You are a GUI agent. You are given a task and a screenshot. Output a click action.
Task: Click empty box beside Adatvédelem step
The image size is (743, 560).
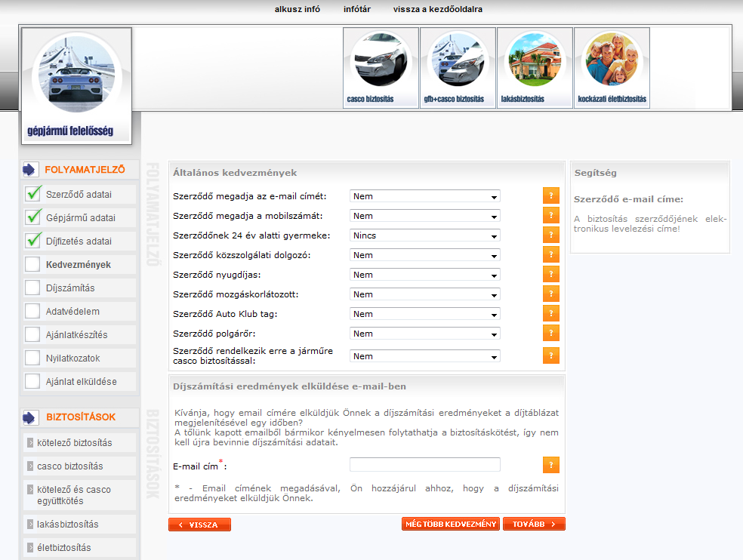(x=32, y=311)
